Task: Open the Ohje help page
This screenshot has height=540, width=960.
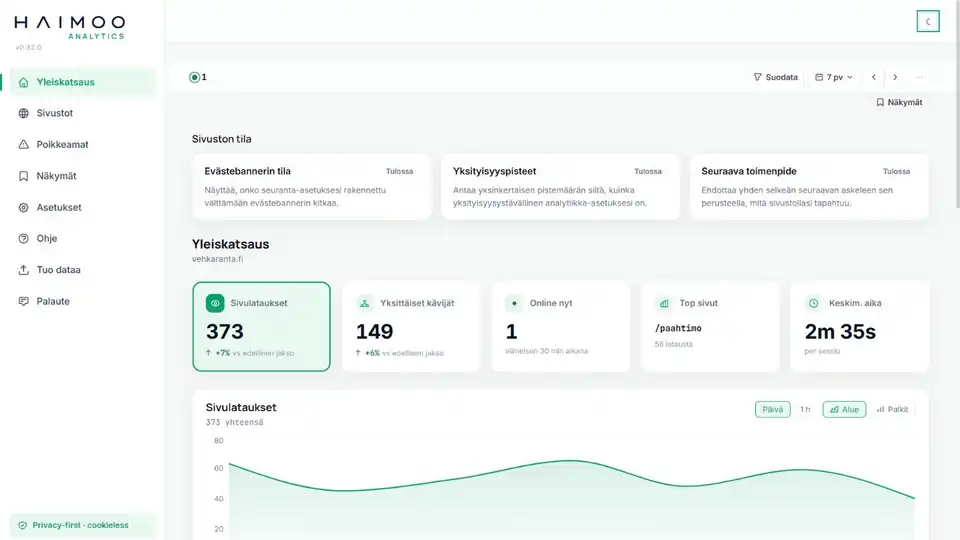Action: point(83,238)
